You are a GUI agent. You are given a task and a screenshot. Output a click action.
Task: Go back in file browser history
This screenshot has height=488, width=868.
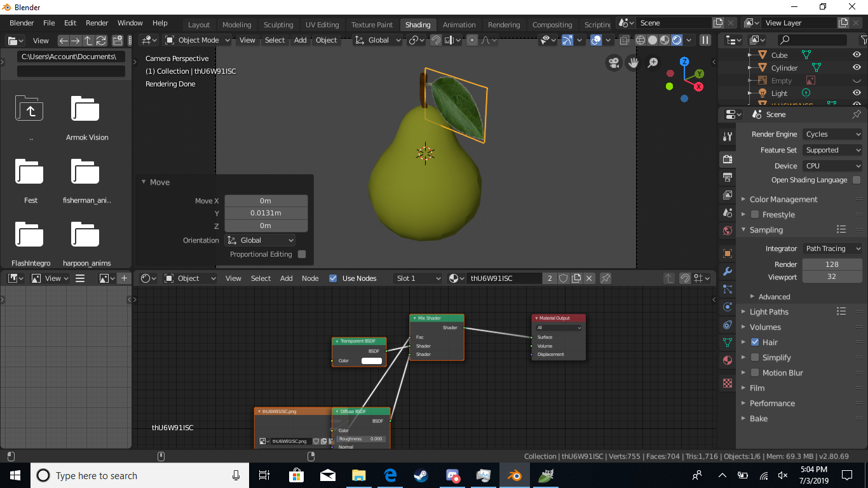63,40
